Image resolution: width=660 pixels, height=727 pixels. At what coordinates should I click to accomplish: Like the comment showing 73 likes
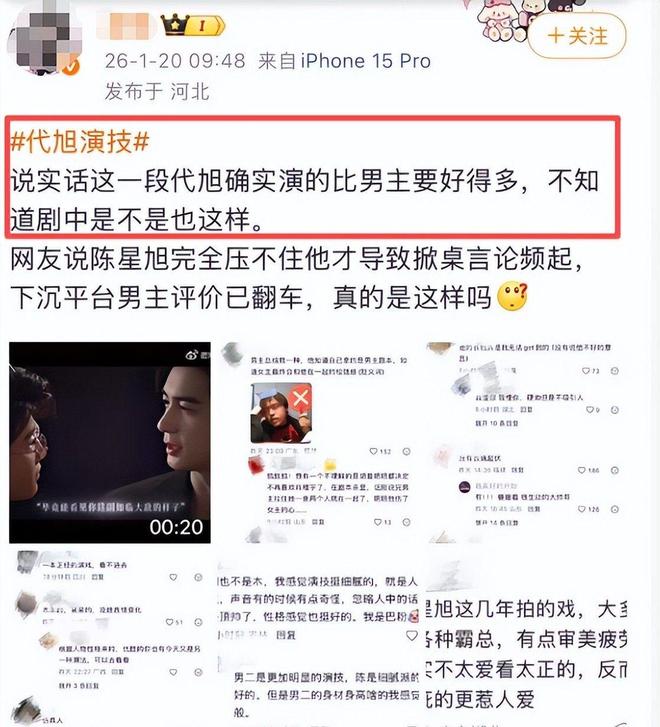coord(586,371)
